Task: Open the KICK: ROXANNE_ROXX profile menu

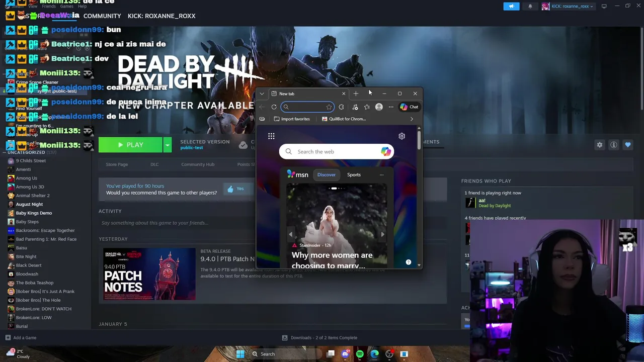Action: [162, 16]
